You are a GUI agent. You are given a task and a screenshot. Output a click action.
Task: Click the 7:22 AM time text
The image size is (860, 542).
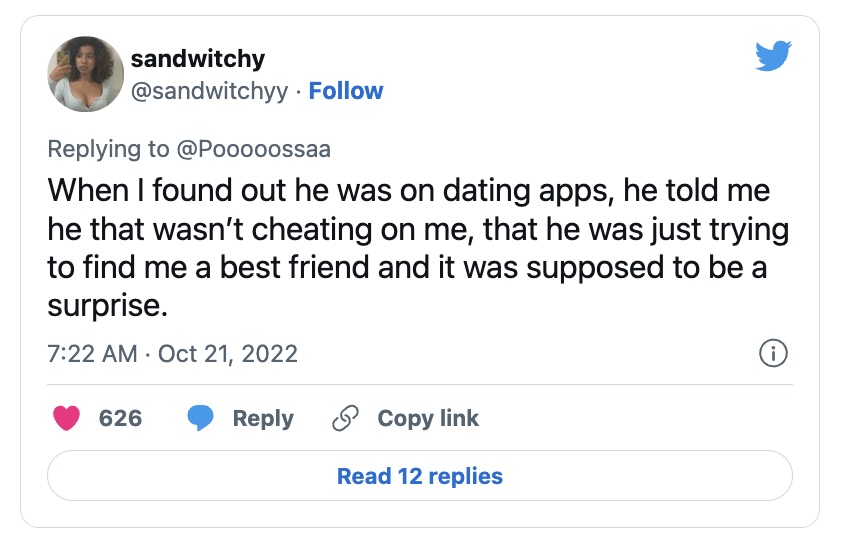[92, 354]
